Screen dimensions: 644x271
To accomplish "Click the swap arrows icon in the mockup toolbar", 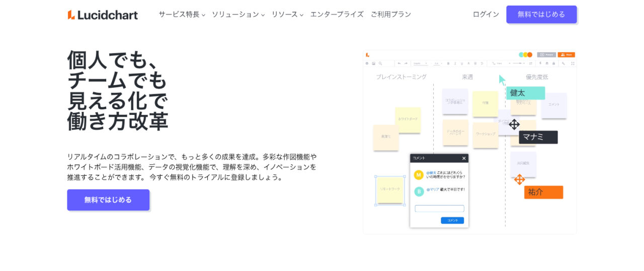I will pyautogui.click(x=530, y=63).
